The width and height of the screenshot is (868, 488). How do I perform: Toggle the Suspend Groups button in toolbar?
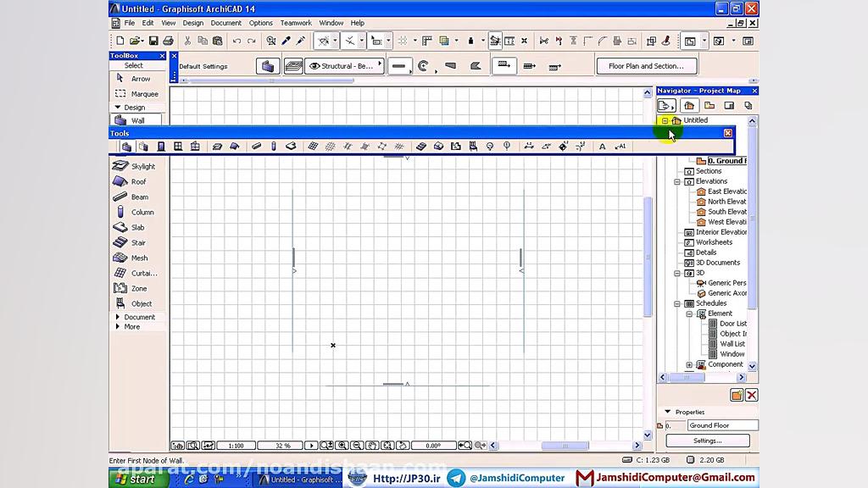[495, 41]
